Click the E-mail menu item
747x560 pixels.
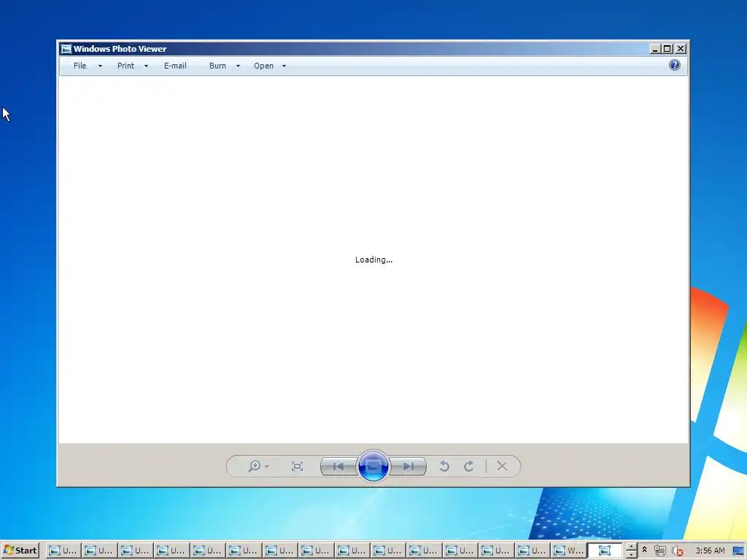[x=175, y=66]
